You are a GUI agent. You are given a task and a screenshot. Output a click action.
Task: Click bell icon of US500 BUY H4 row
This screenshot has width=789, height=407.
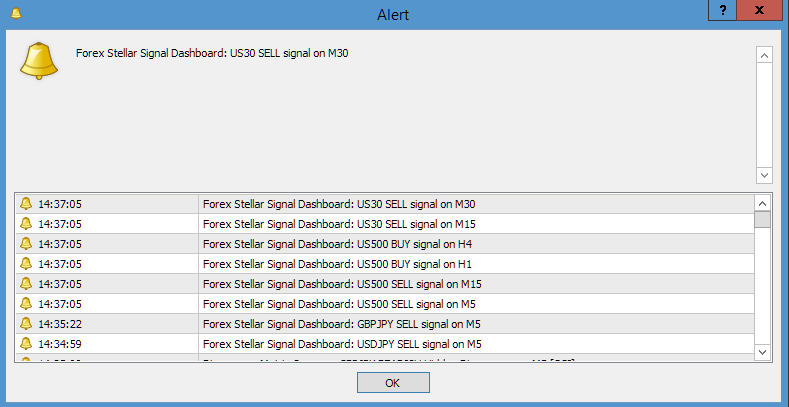click(26, 244)
